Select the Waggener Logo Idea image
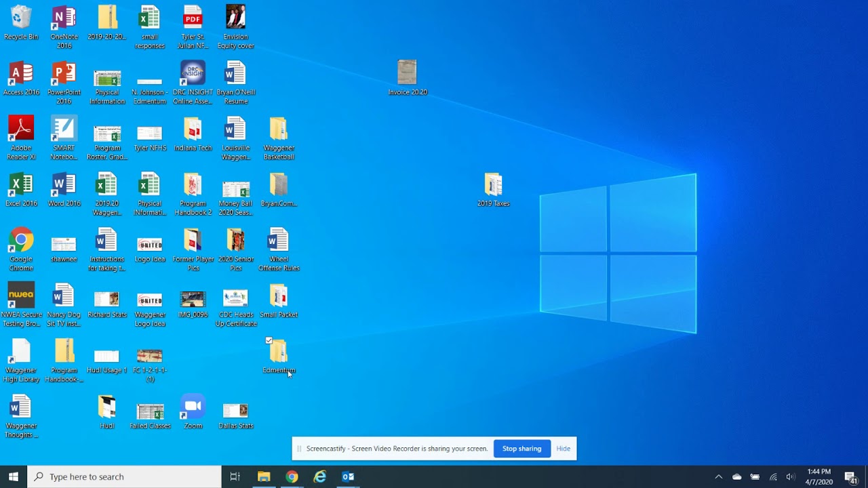The width and height of the screenshot is (868, 488). point(150,309)
